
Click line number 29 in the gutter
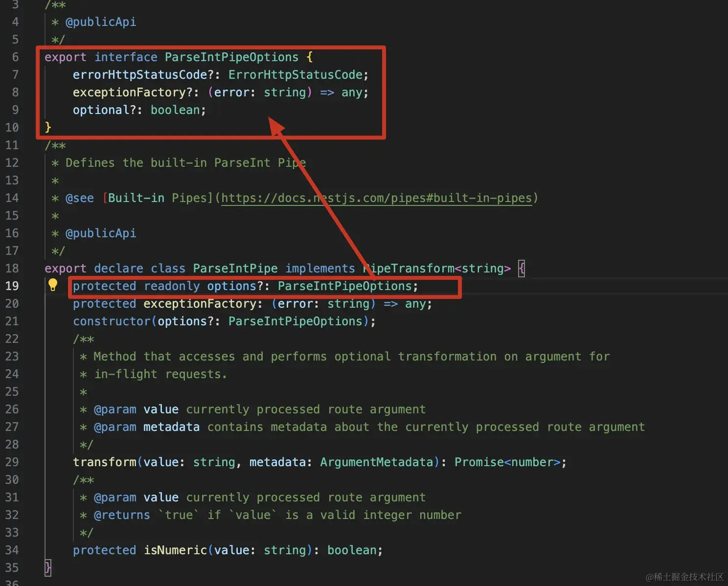point(12,462)
